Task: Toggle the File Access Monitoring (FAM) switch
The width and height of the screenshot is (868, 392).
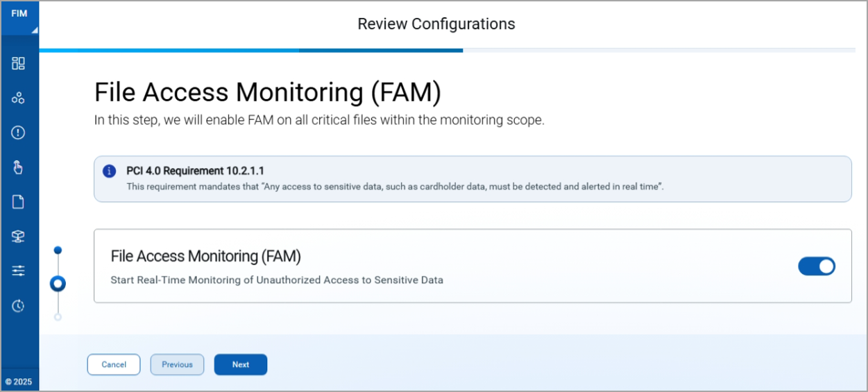Action: point(817,266)
